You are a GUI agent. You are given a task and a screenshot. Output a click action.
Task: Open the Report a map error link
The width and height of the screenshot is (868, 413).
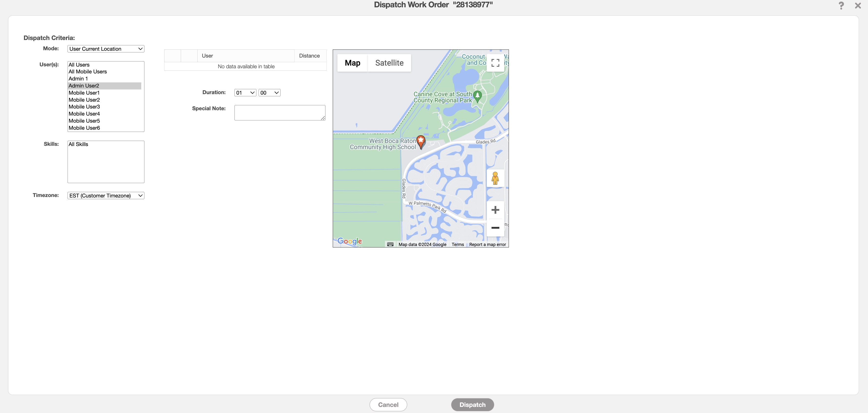point(487,245)
